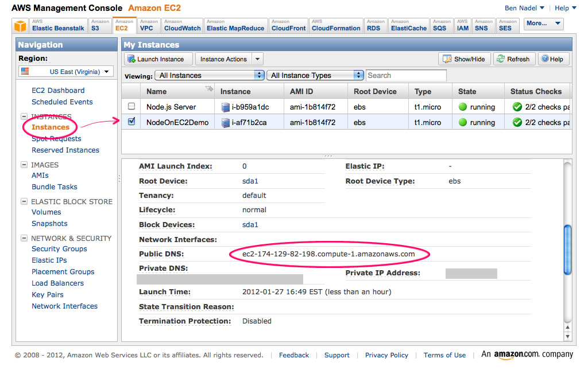Viewport: 588px width, 370px height.
Task: Open the Volumes link
Action: tap(46, 212)
